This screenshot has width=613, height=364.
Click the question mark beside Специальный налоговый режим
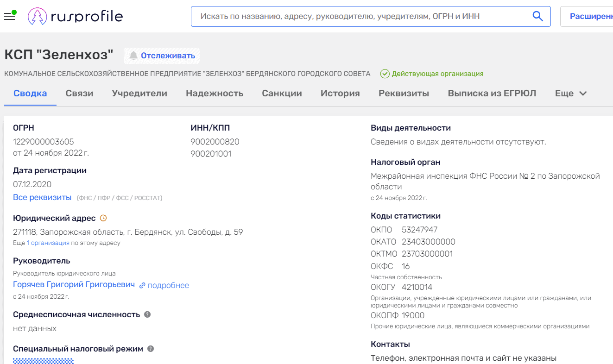pos(150,348)
